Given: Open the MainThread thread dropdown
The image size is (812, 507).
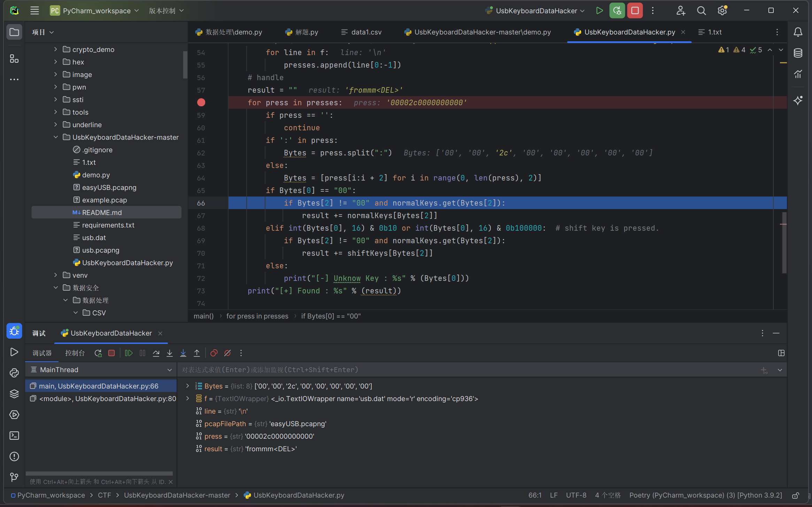Looking at the screenshot, I should (x=101, y=369).
